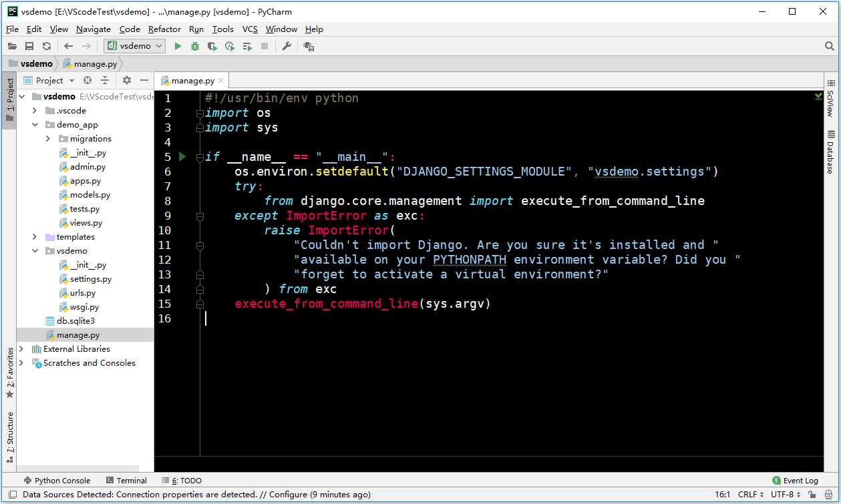Image resolution: width=841 pixels, height=504 pixels.
Task: Expand the templates folder
Action: pyautogui.click(x=35, y=236)
